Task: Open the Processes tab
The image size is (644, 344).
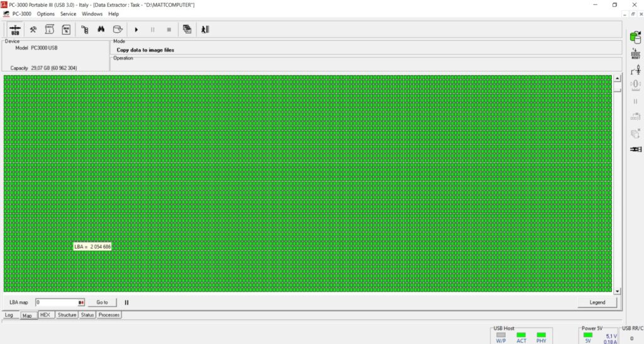Action: [x=109, y=315]
